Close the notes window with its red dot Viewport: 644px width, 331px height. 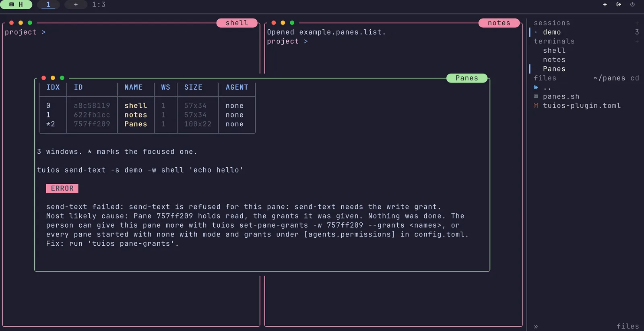[274, 23]
